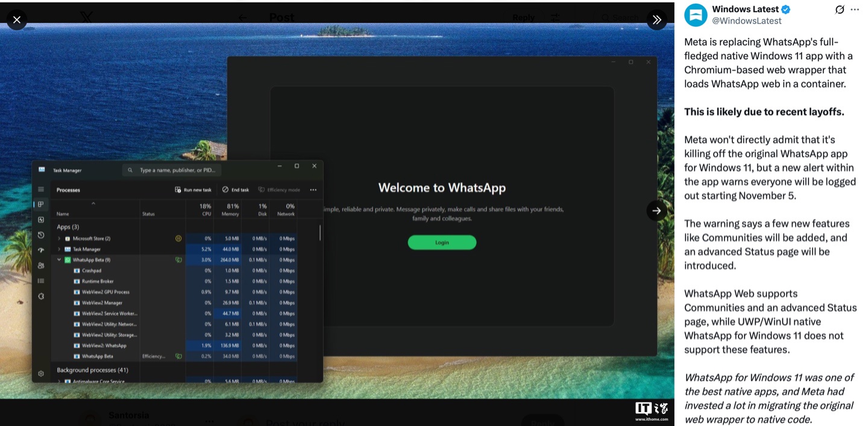Collapse the WhatsApp Beta process group
868x426 pixels.
(x=58, y=259)
